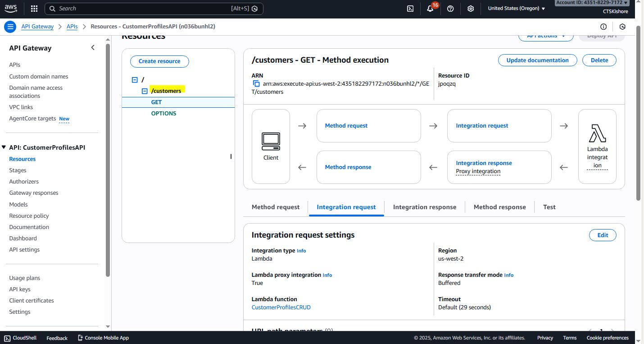644x344 pixels.
Task: Toggle the hamburger navigation menu
Action: 10,27
